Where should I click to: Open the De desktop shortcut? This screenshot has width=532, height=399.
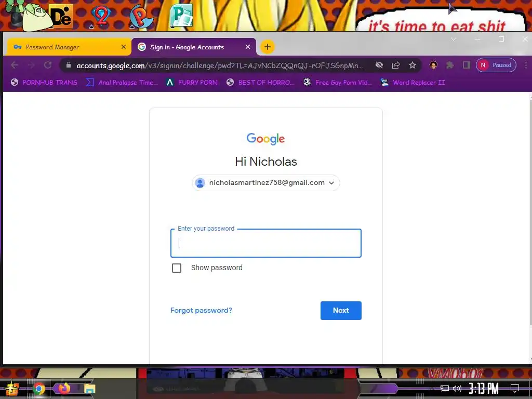[61, 16]
